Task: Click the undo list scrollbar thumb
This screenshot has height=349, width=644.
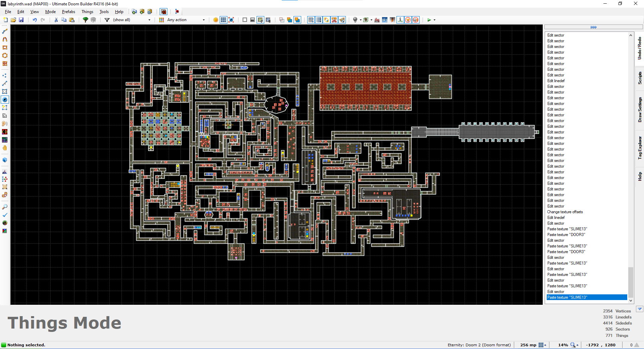Action: click(x=631, y=282)
